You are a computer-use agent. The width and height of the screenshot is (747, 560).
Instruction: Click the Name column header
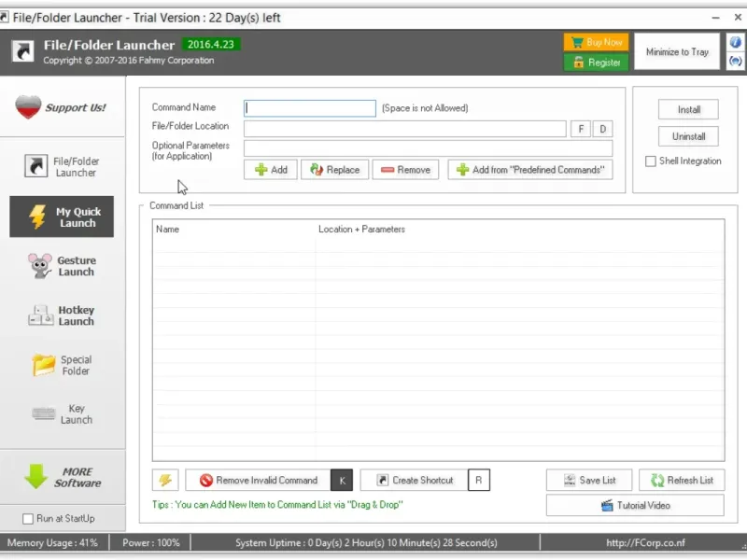[x=168, y=229]
